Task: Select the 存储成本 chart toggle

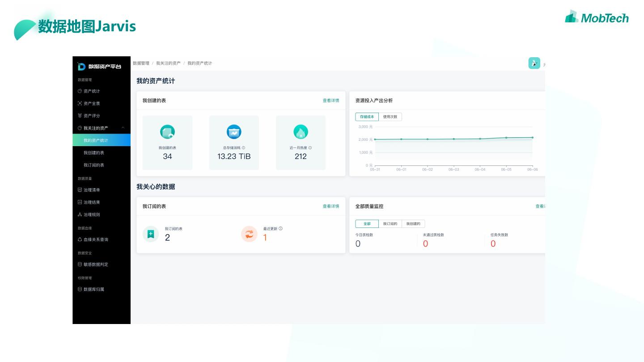Action: (x=367, y=117)
